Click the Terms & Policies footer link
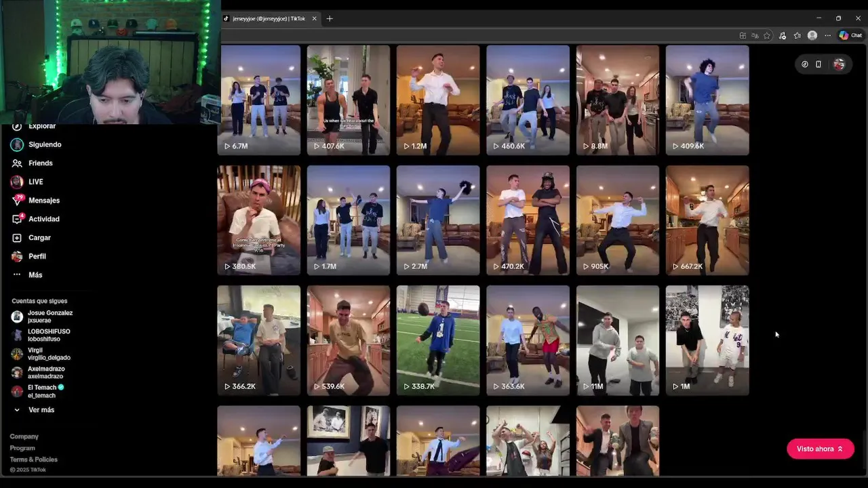Viewport: 868px width, 488px height. pyautogui.click(x=34, y=460)
